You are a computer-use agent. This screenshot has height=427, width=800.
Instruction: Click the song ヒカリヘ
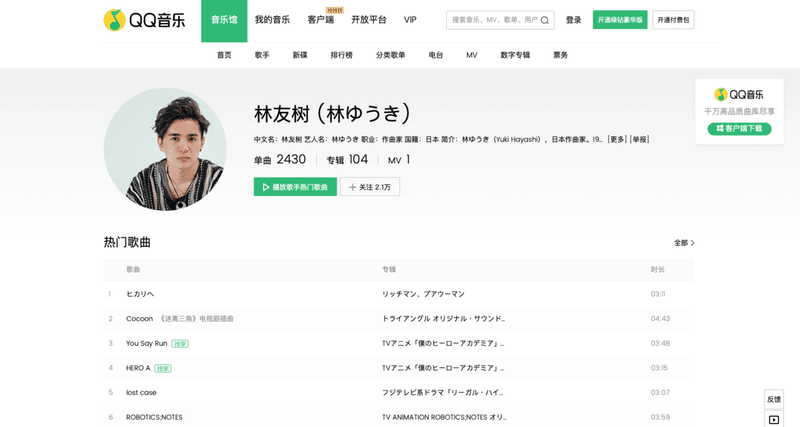140,294
